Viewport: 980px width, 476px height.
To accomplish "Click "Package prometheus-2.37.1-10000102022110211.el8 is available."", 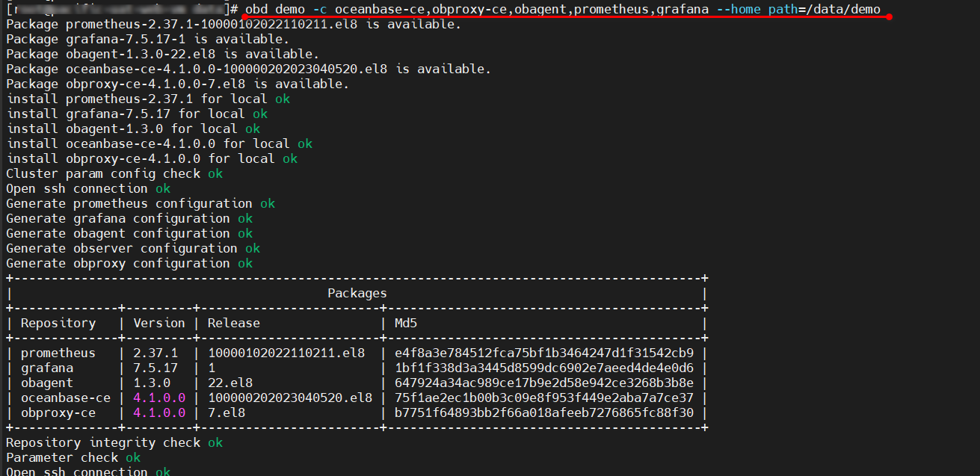I will 233,24.
